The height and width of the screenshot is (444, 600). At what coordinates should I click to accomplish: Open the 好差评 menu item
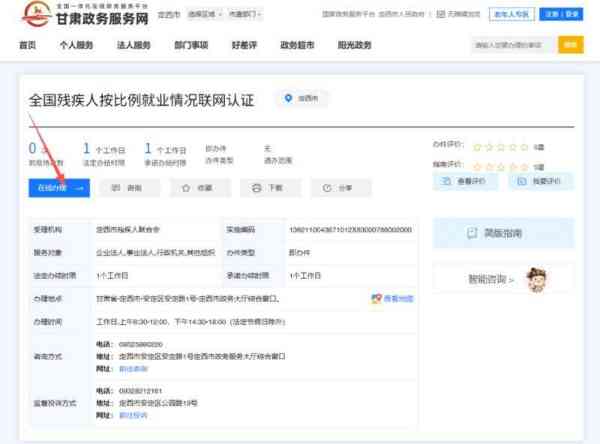[244, 45]
